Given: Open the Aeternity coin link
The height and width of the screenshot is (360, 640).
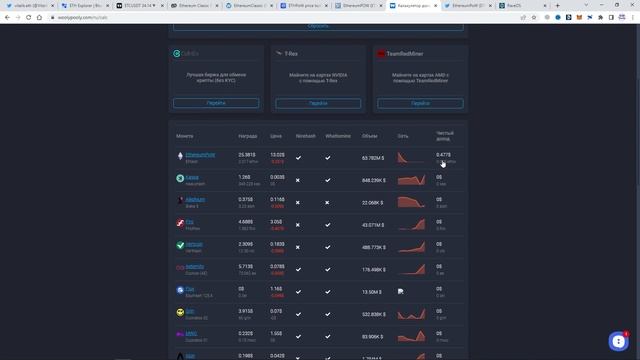Looking at the screenshot, I should (x=195, y=267).
